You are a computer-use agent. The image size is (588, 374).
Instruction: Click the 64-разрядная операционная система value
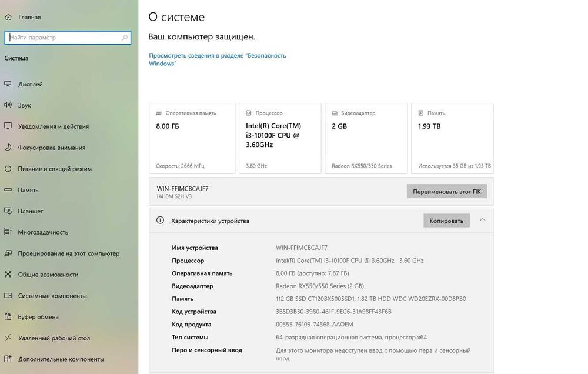coord(351,337)
